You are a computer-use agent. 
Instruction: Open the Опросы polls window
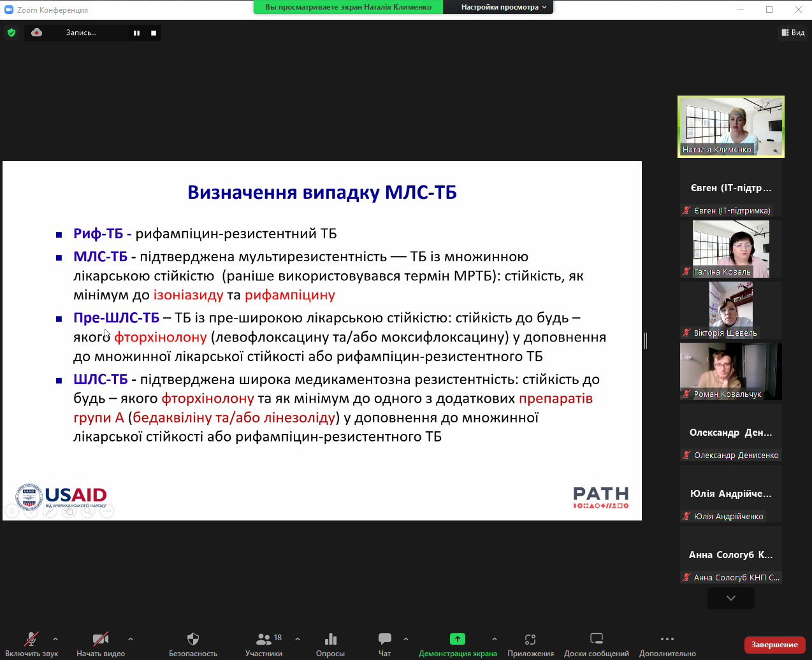click(330, 643)
